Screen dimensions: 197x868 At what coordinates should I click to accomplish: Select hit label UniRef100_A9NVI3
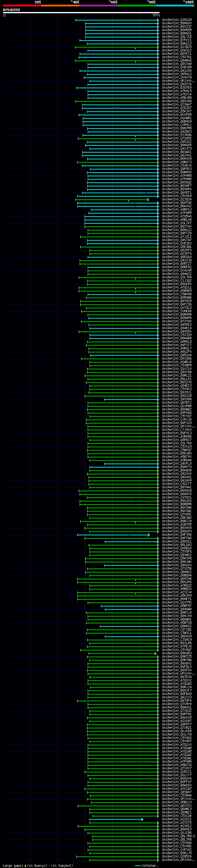[x=177, y=162]
